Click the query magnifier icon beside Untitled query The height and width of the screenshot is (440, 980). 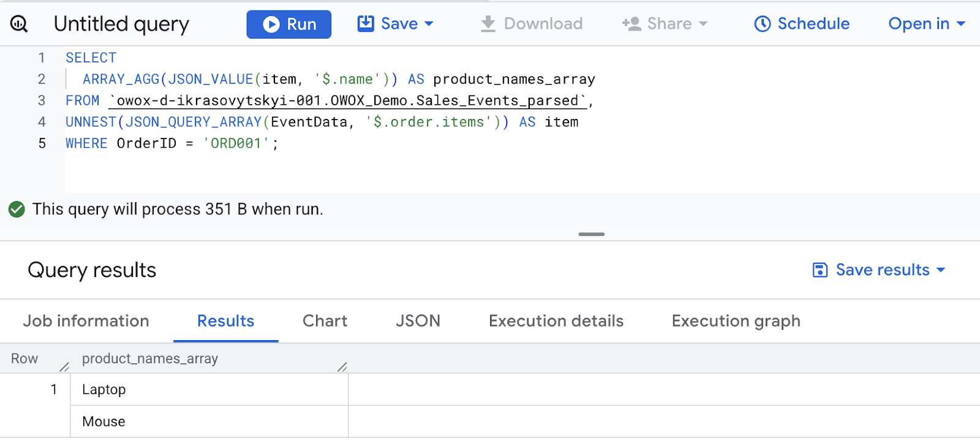tap(19, 24)
